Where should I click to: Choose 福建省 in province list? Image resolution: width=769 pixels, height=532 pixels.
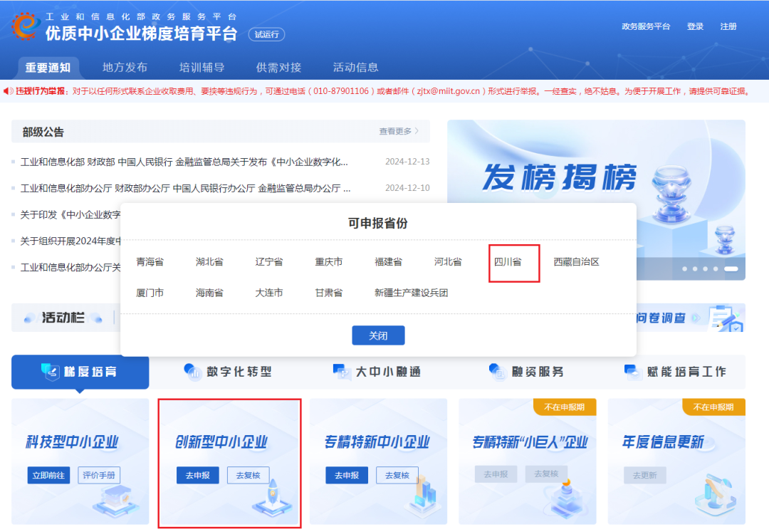(x=389, y=262)
